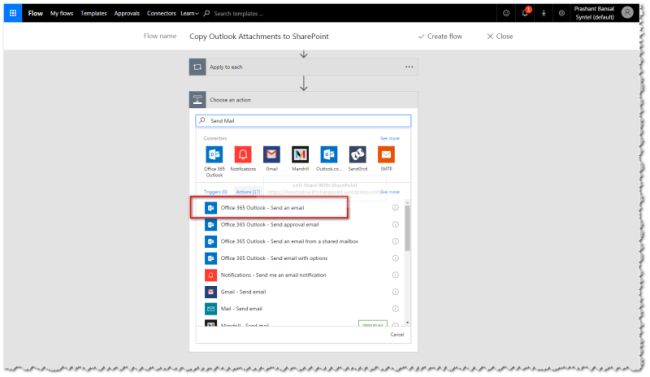Show info for Gmail Send email action
The width and height of the screenshot is (650, 377).
[395, 292]
